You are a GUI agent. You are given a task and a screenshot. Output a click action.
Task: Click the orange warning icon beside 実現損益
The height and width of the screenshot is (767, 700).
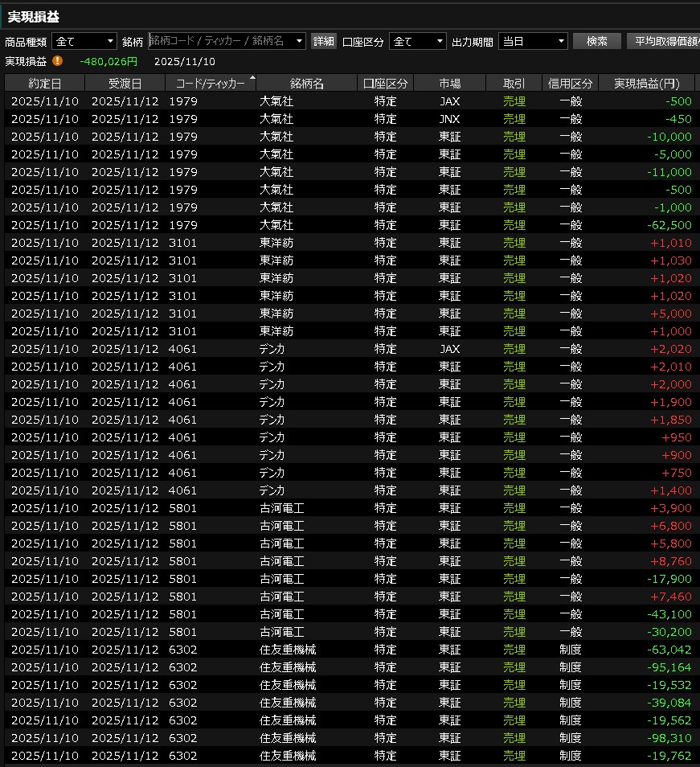[x=58, y=61]
